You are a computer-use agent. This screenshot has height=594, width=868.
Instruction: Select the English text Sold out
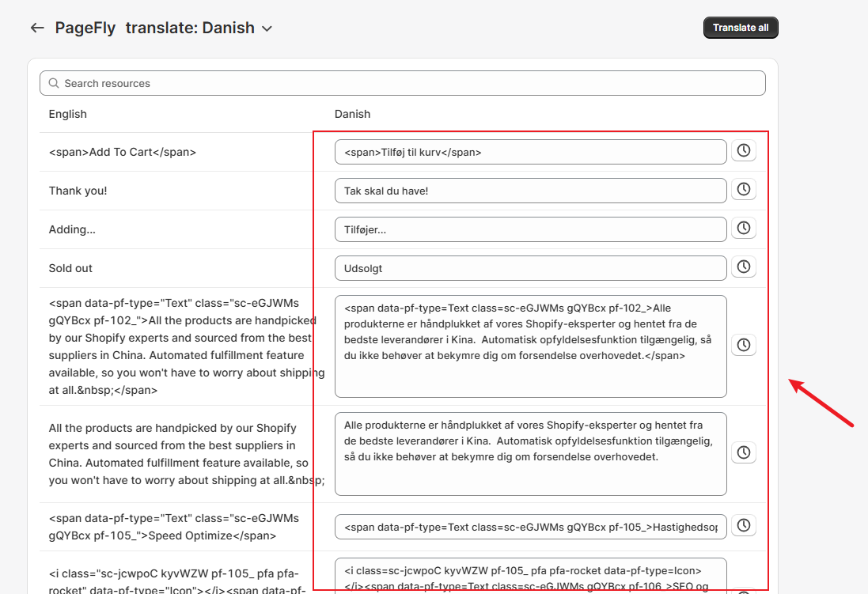coord(70,268)
